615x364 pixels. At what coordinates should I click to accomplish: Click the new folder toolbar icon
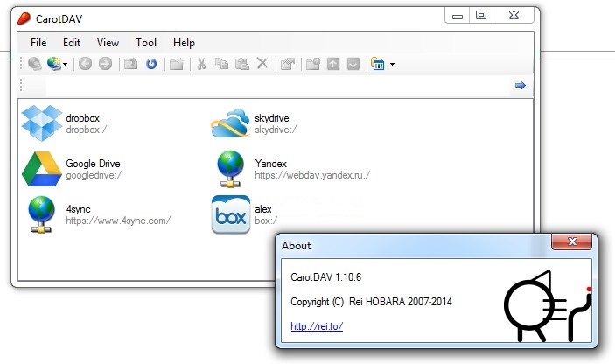[177, 64]
